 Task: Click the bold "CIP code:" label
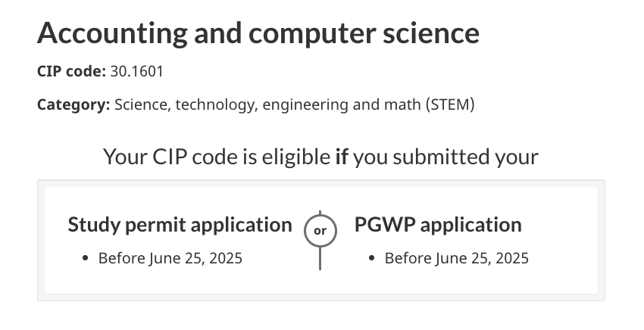point(71,71)
